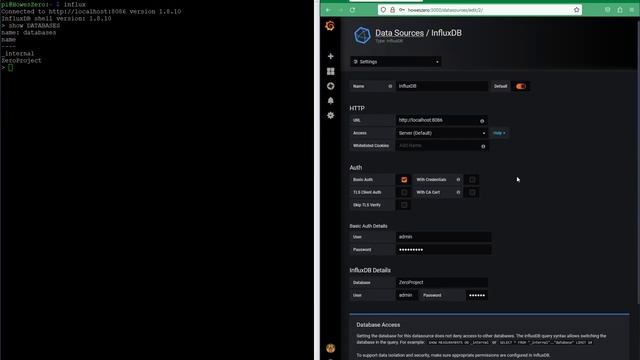Click the Basic Auth Password field
The image size is (640, 360).
click(443, 249)
